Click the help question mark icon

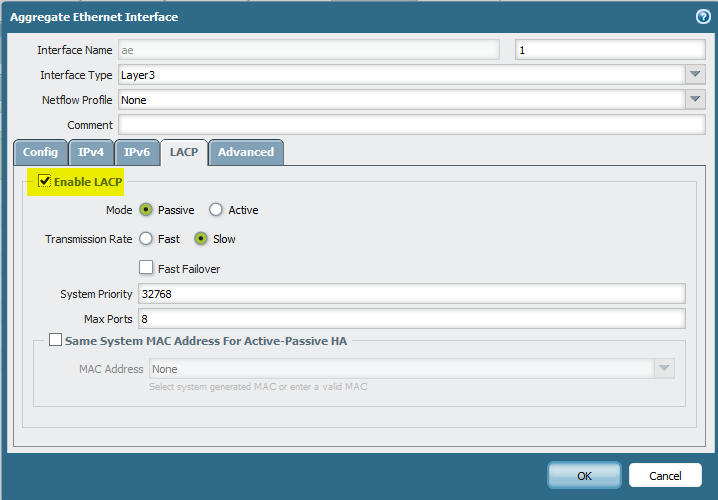[703, 16]
